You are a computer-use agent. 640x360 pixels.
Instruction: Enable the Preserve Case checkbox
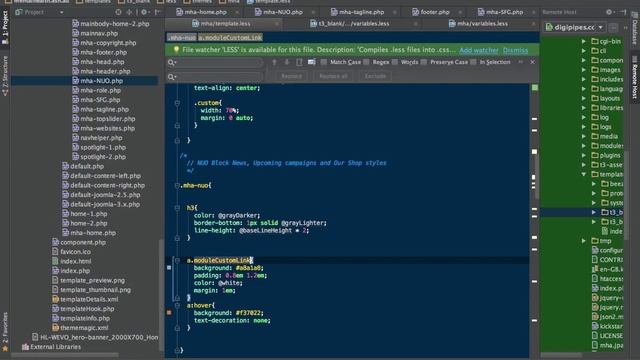[x=424, y=62]
